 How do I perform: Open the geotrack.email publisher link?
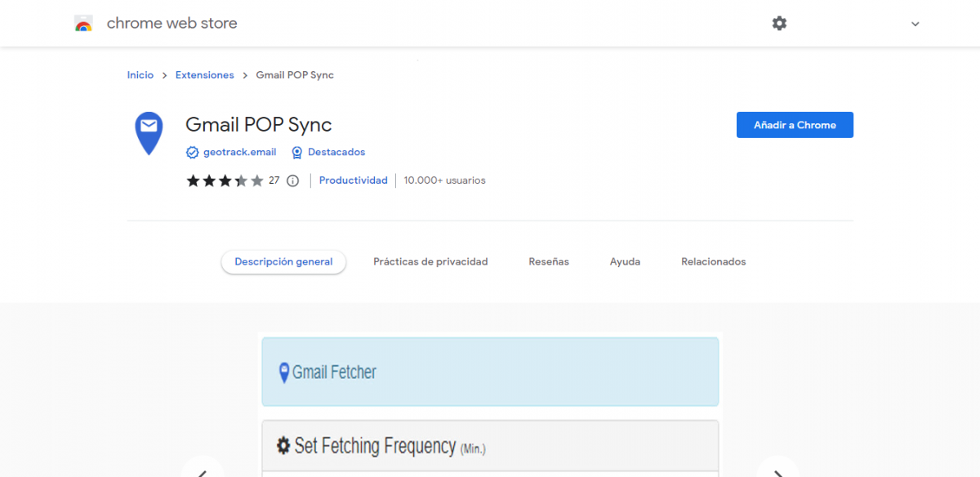pyautogui.click(x=239, y=153)
